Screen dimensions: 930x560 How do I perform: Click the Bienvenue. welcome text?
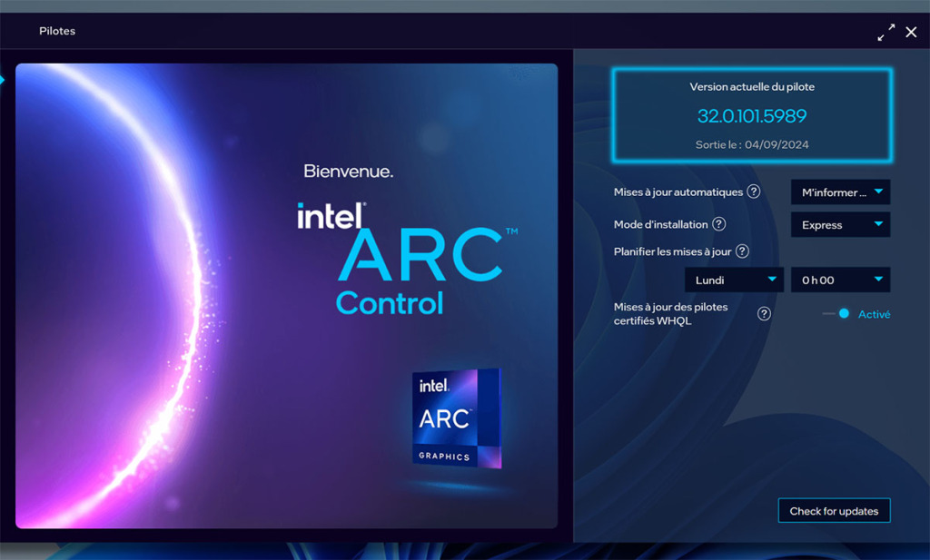[x=348, y=172]
